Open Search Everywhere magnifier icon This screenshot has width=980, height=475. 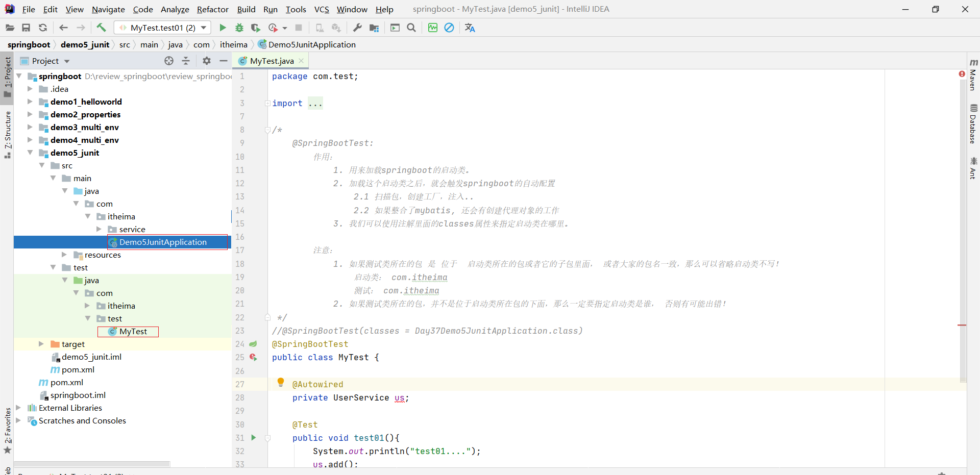click(x=411, y=28)
